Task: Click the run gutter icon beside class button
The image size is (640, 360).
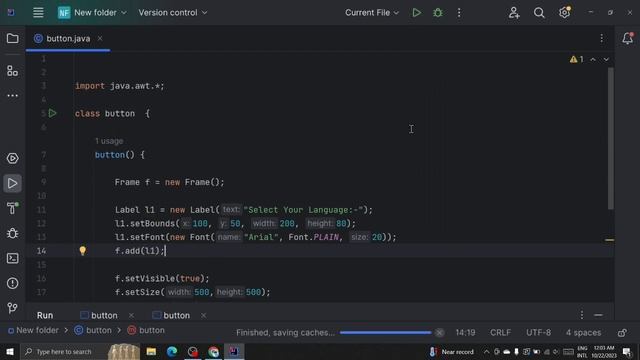Action: (52, 113)
